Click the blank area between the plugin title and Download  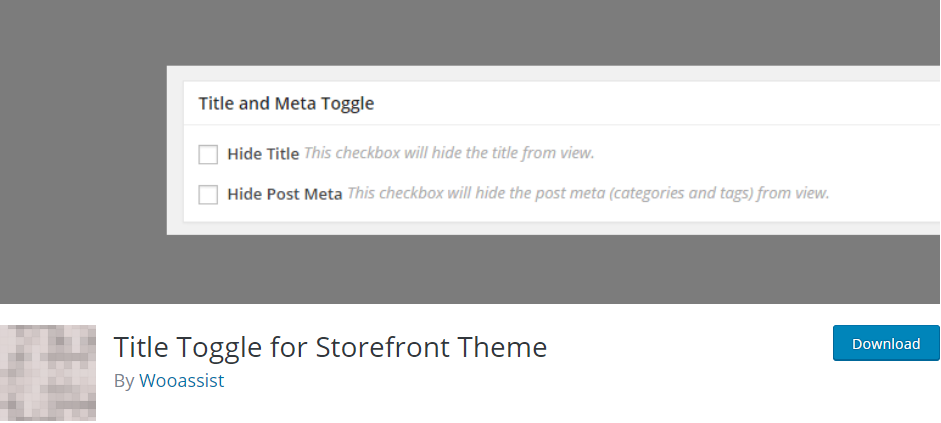coord(690,347)
